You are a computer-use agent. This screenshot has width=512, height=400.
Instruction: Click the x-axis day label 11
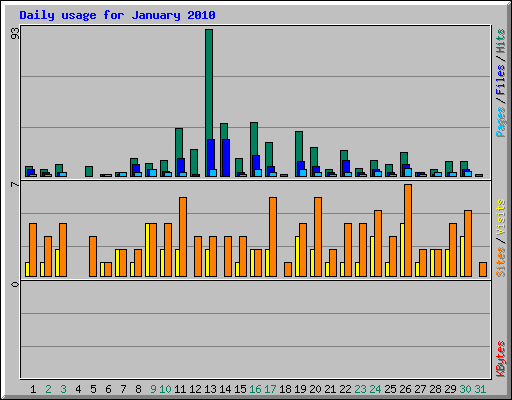(180, 389)
